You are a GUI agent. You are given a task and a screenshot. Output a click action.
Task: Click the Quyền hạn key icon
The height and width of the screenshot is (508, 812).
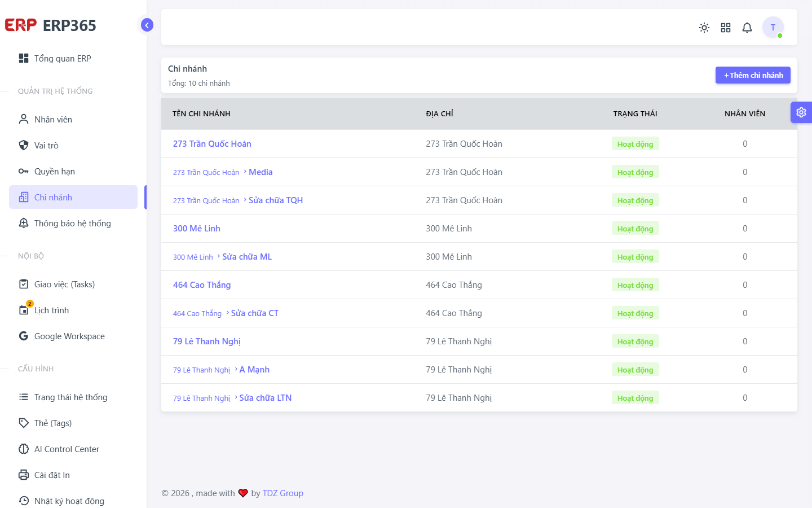point(24,172)
